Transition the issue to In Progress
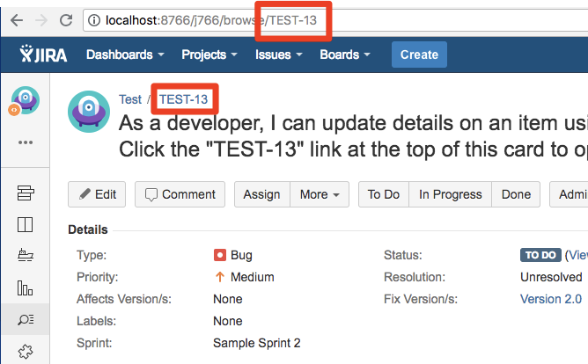This screenshot has height=364, width=588. pos(451,194)
